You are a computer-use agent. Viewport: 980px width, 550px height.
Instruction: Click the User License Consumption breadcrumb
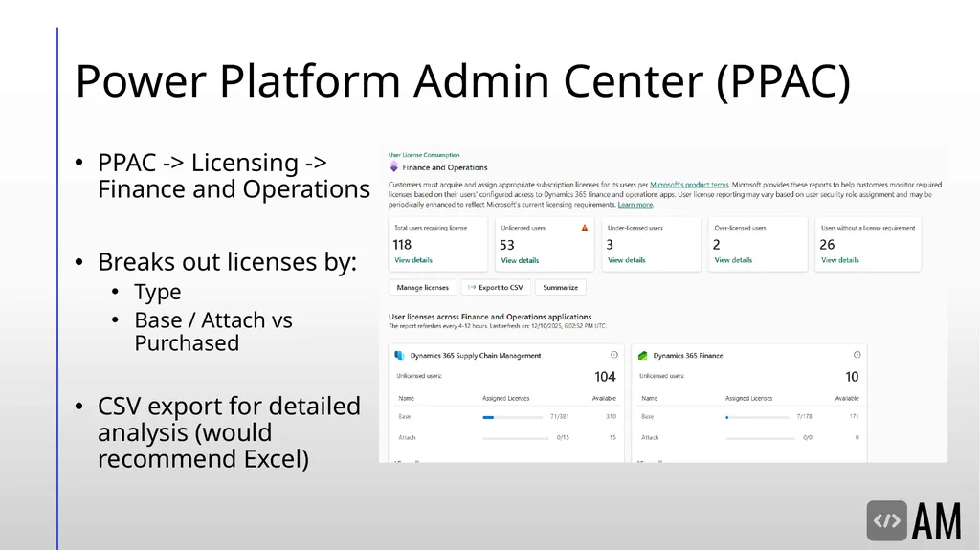424,155
